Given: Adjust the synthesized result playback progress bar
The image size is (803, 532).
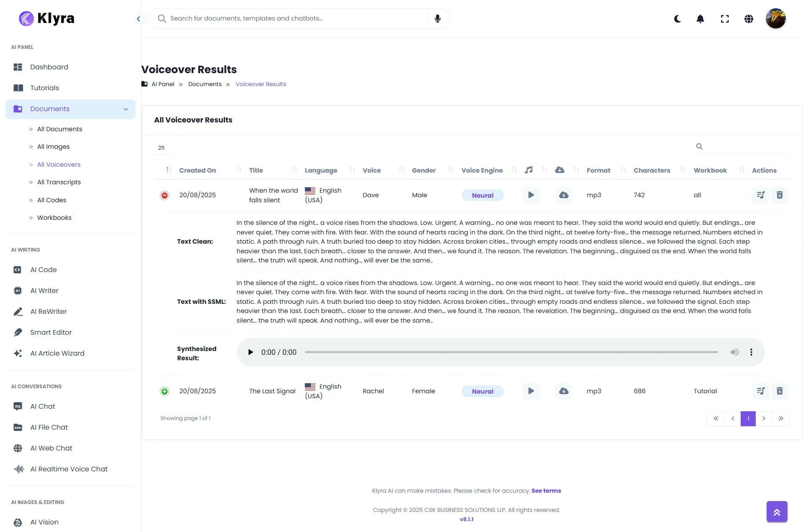Looking at the screenshot, I should tap(510, 352).
